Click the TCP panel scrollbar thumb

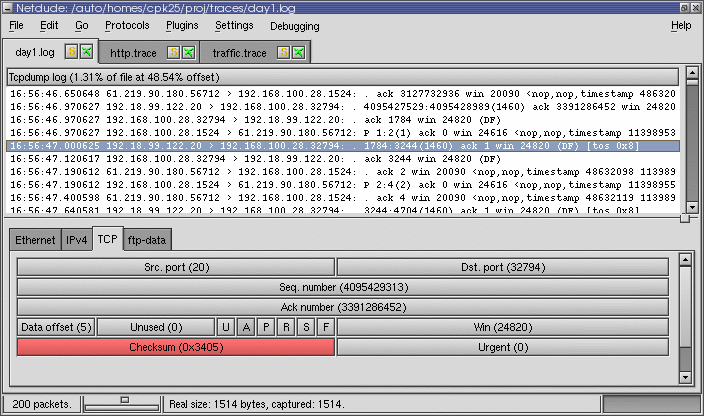click(685, 307)
